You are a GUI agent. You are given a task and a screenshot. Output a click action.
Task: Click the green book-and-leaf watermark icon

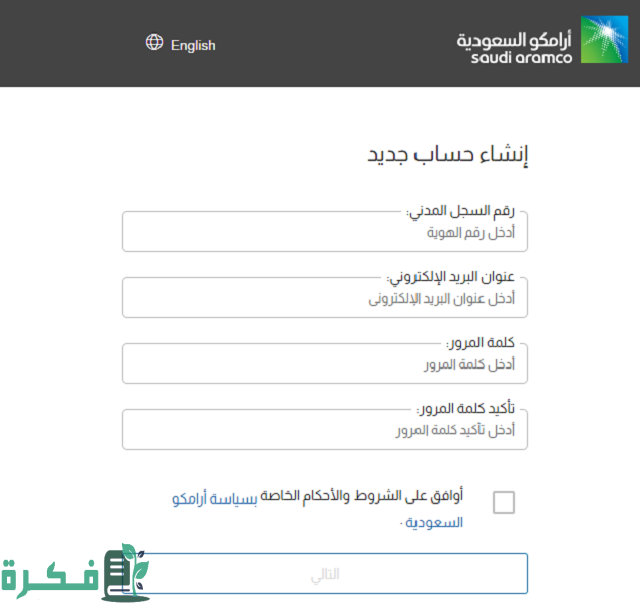coord(125,572)
